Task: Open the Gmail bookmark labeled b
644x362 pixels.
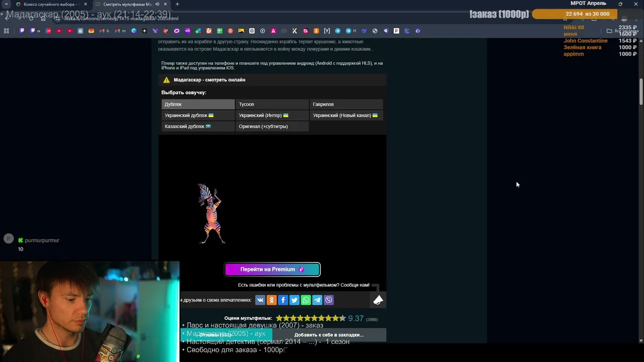Action: tap(104, 31)
